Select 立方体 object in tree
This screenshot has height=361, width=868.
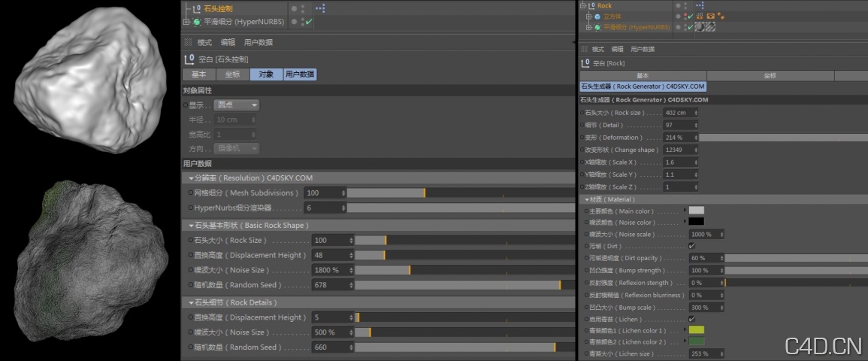pyautogui.click(x=612, y=17)
